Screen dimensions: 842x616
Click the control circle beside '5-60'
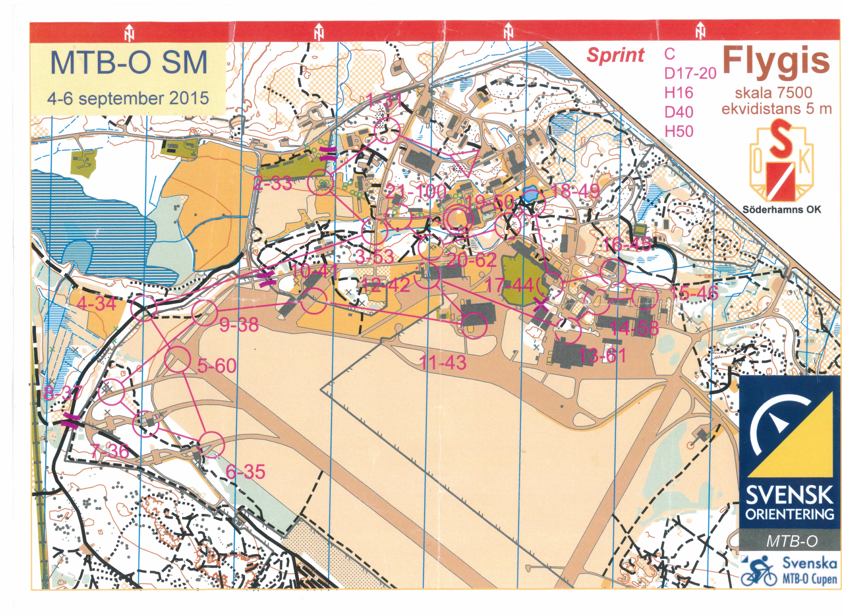tap(177, 359)
